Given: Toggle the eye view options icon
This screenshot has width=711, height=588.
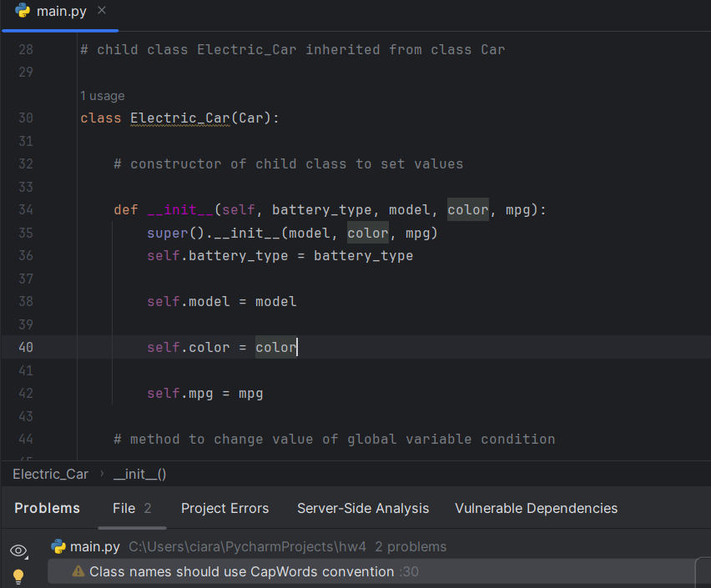Looking at the screenshot, I should (18, 550).
